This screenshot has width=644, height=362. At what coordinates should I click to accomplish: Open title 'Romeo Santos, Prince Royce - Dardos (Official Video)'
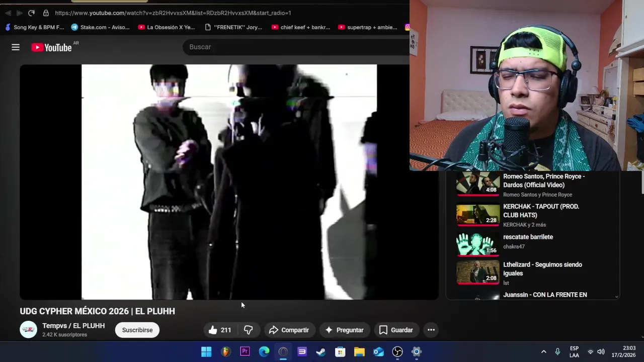tap(544, 180)
